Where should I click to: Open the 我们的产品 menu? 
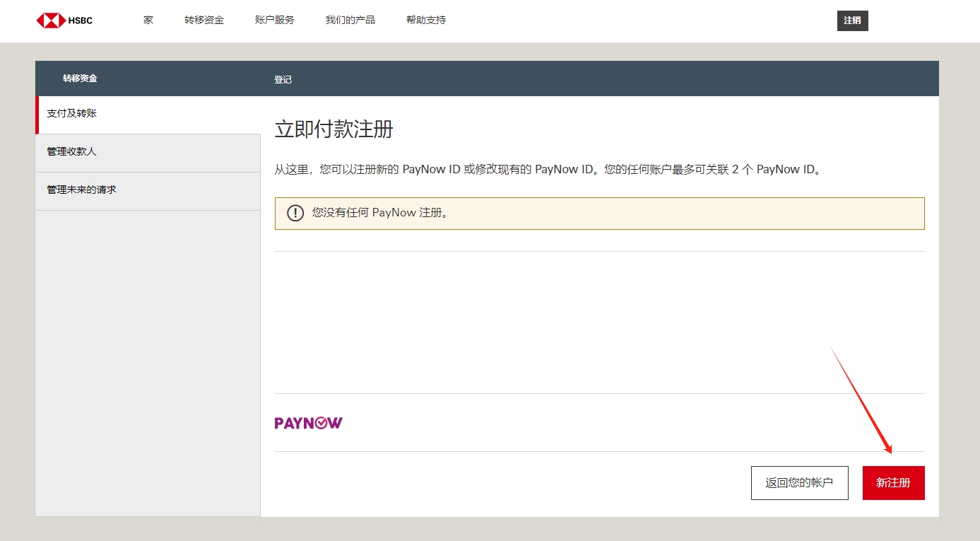(x=350, y=20)
